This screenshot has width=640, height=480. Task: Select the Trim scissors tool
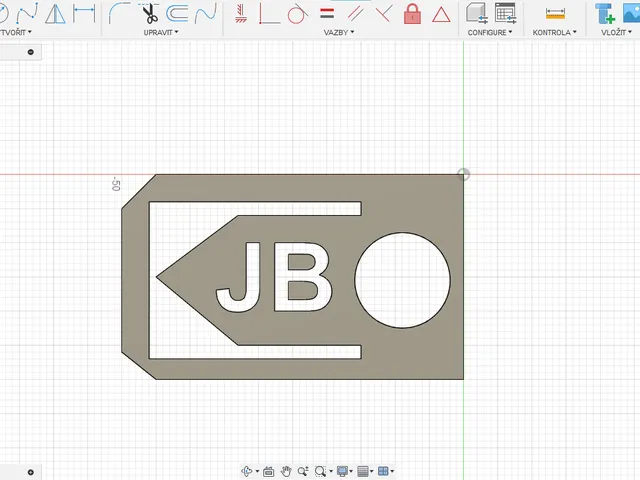click(149, 13)
